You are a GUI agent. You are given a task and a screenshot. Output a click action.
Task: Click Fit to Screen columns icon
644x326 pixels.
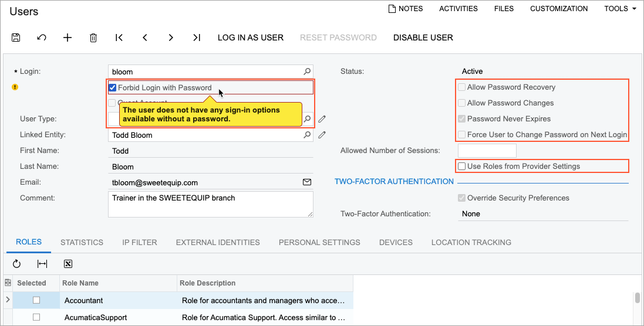(x=42, y=264)
